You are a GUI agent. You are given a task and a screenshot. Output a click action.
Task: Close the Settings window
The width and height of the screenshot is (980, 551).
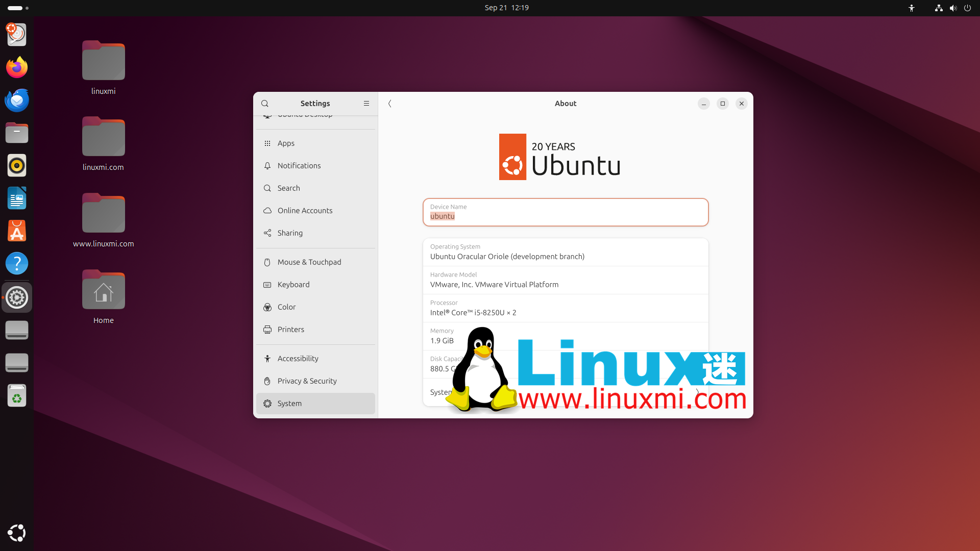(x=742, y=104)
